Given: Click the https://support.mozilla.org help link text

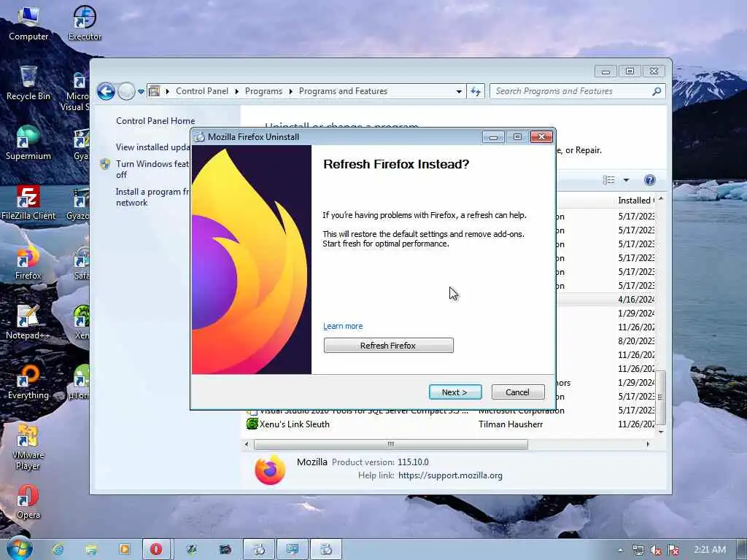Looking at the screenshot, I should tap(450, 475).
